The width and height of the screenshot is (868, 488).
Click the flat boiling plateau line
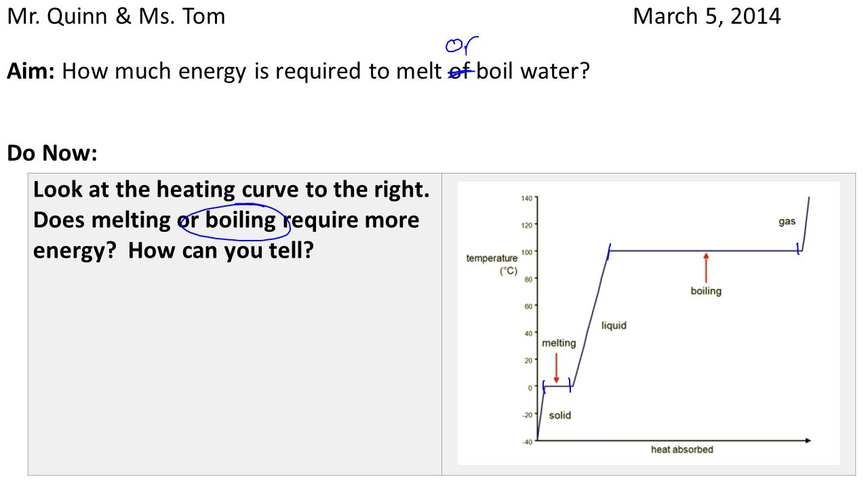click(704, 251)
